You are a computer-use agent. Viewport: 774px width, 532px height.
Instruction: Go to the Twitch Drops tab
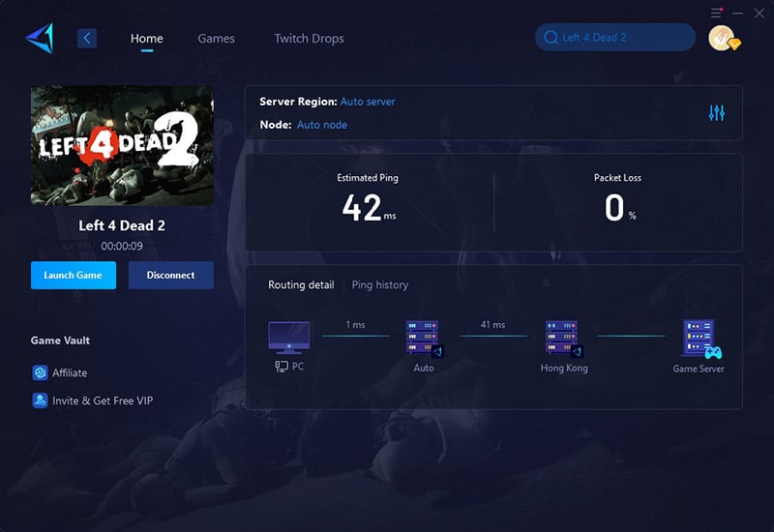pos(309,39)
